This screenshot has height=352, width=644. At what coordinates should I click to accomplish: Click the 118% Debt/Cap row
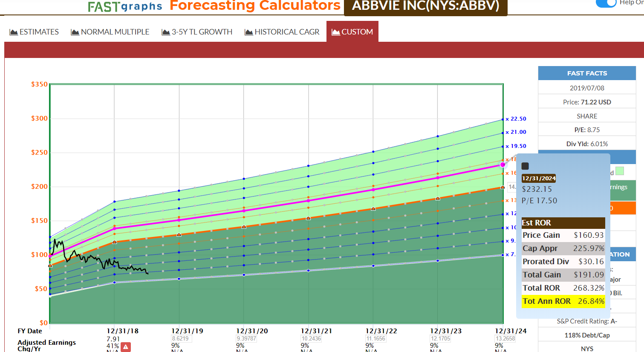[x=587, y=335]
